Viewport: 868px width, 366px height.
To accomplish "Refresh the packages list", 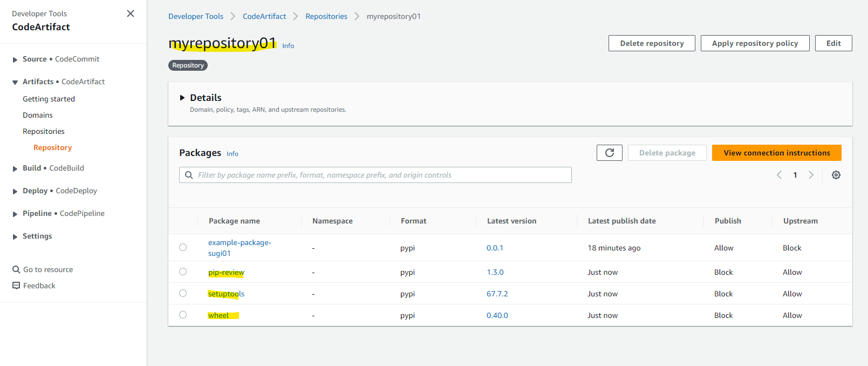I will tap(610, 153).
